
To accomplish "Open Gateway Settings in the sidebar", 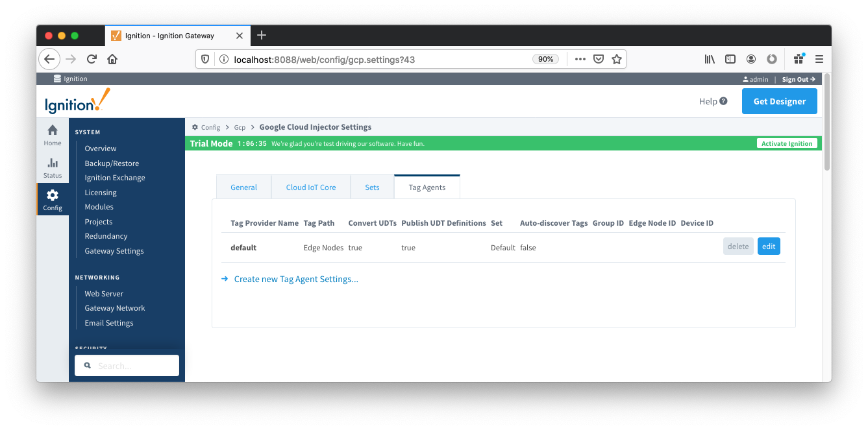I will point(114,251).
